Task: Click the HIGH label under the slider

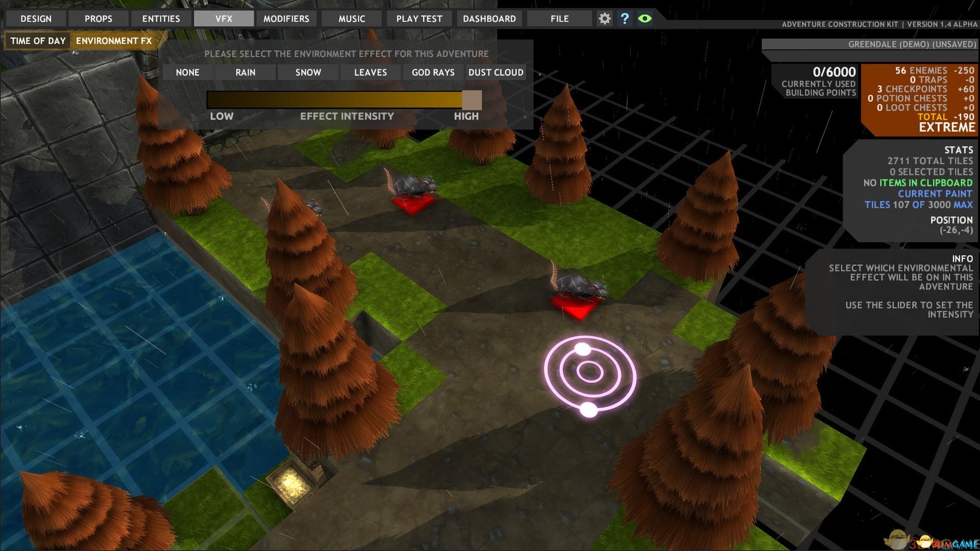Action: (x=466, y=116)
